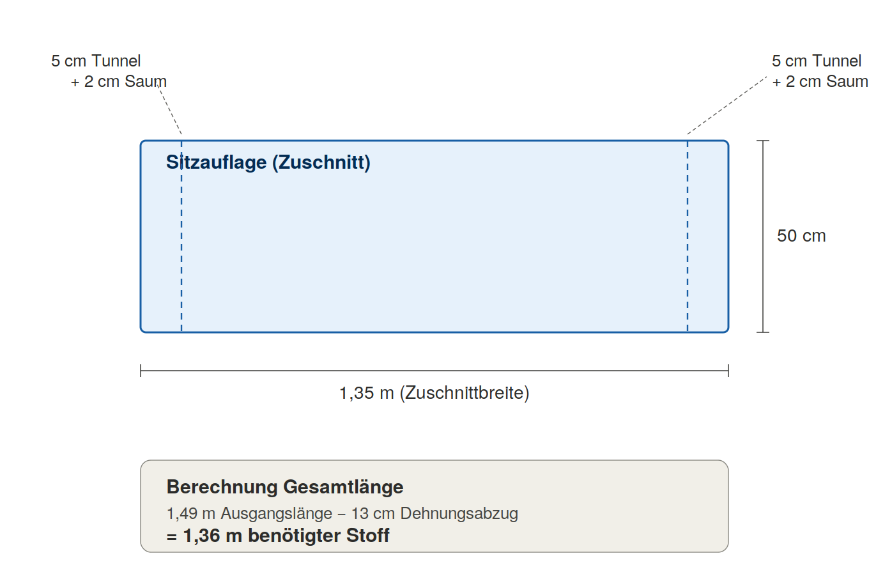
Task: Click the 'Berechnung Gesamtlänge' heading
Action: tap(285, 487)
